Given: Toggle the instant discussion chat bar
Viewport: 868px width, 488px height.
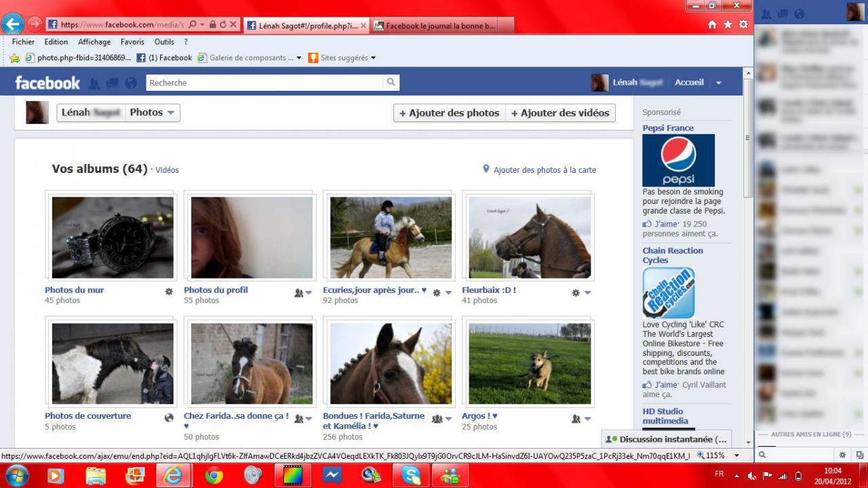Looking at the screenshot, I should pyautogui.click(x=665, y=439).
